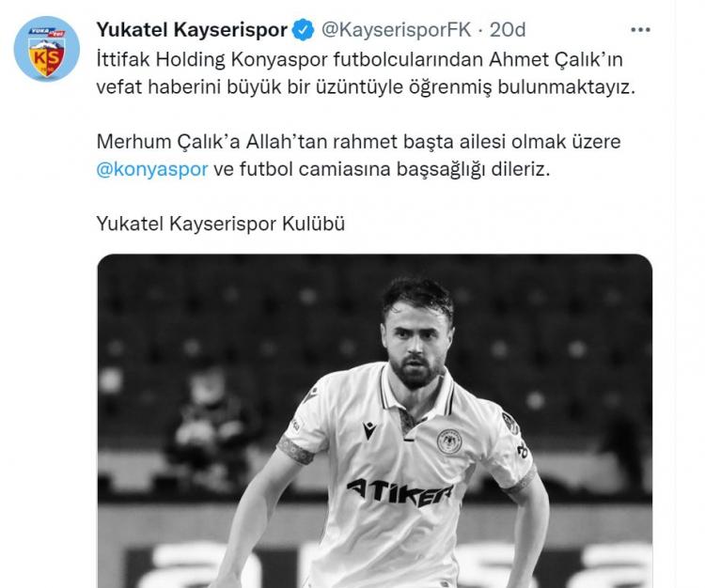Click the KS crest inside the avatar
Screen dimensions: 705x588
[x=46, y=57]
